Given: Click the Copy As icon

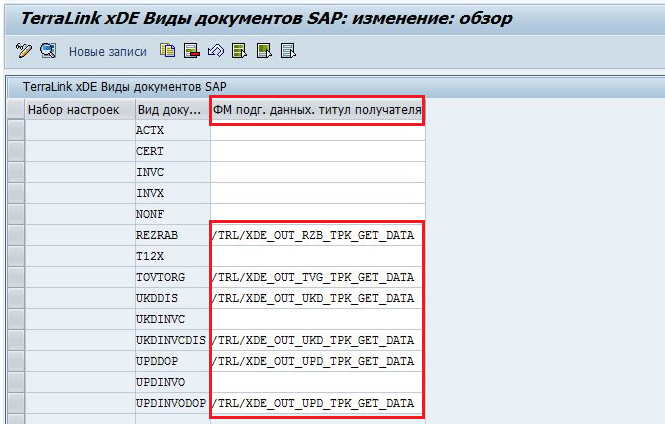Looking at the screenshot, I should (x=168, y=51).
